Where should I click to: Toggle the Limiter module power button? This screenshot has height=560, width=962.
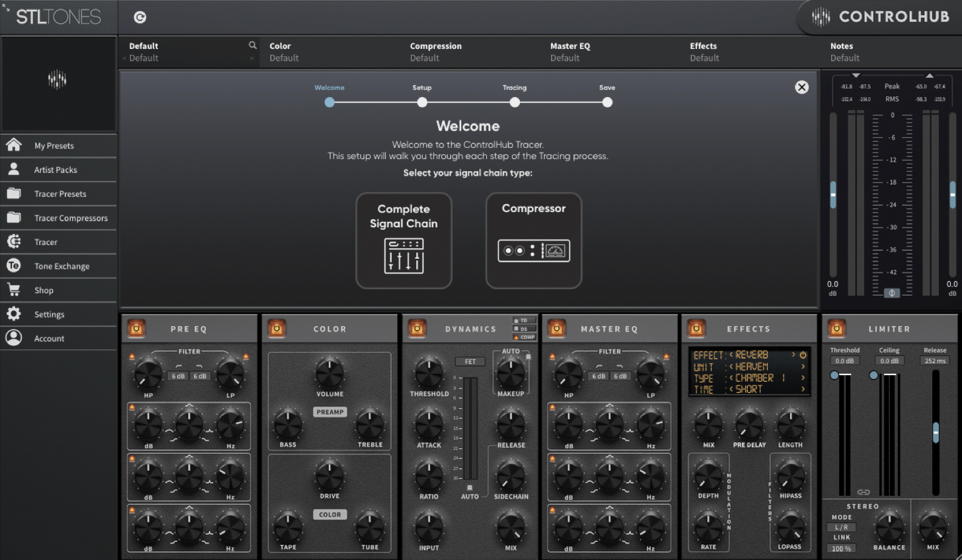[836, 328]
